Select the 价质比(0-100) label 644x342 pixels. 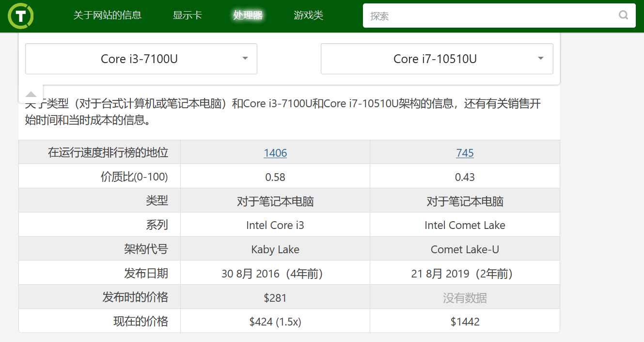pos(134,177)
